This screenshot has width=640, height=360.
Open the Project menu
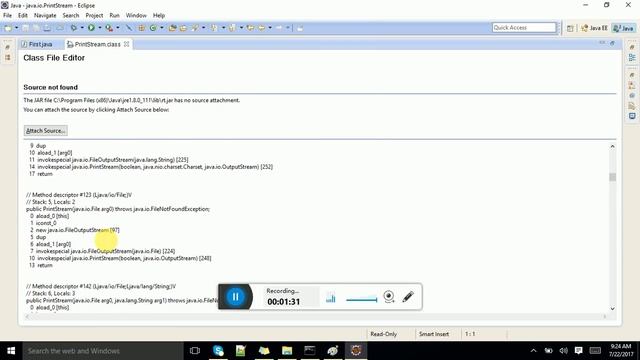(94, 15)
